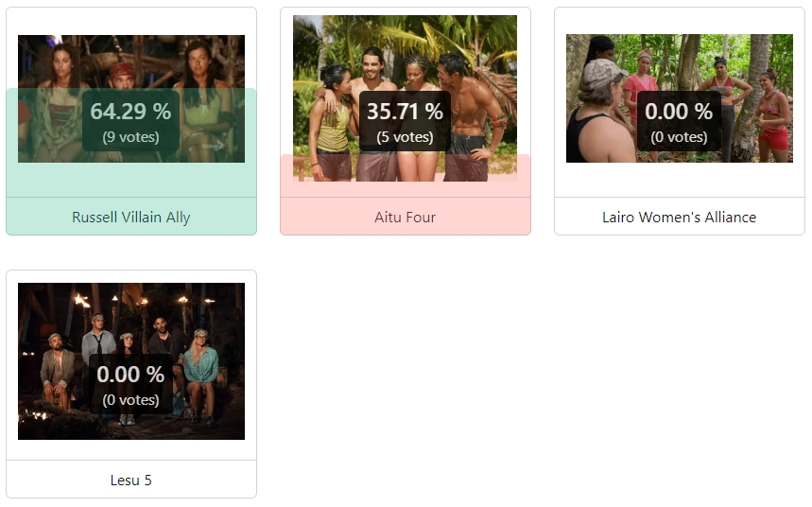Click (0 votes) on Lairo Women's Alliance card
Screen dimensions: 812x507
click(x=679, y=137)
